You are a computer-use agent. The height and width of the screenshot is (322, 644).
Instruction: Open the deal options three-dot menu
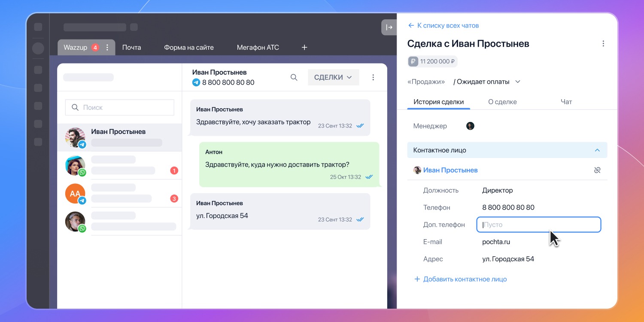coord(603,43)
